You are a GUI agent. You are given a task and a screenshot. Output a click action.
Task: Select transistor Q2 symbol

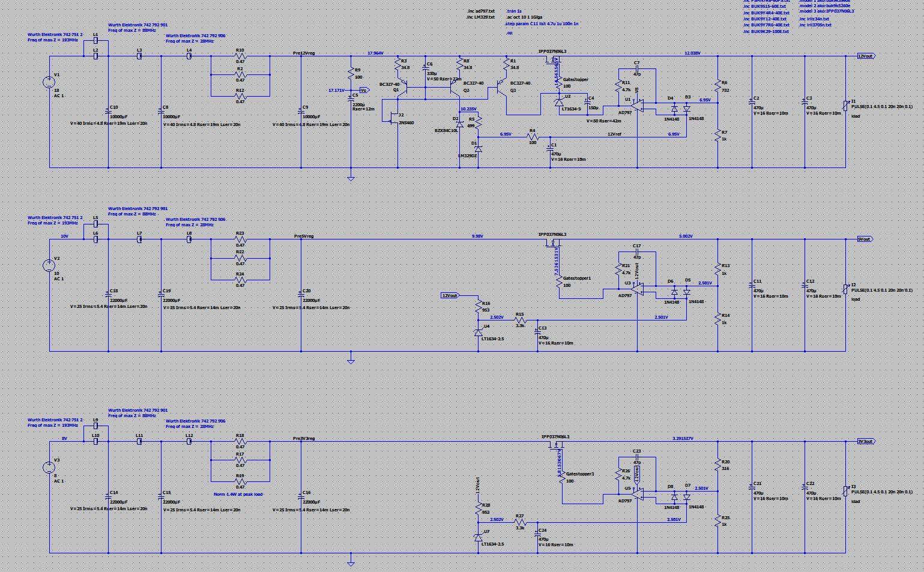456,88
